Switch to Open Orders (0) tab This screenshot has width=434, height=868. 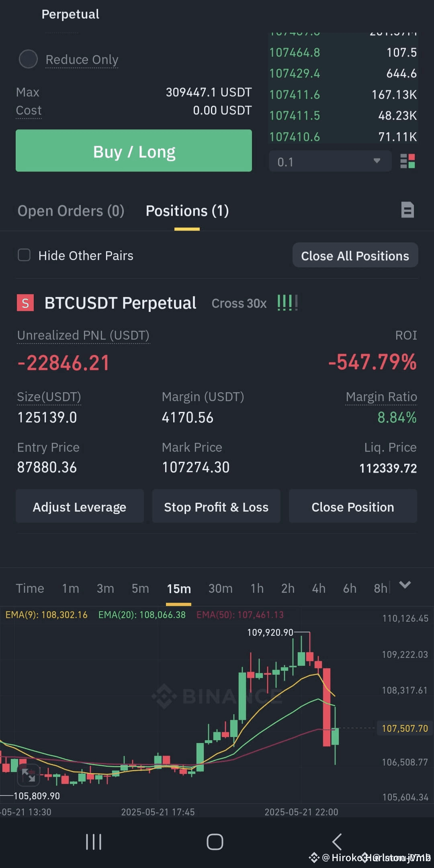[x=71, y=211]
